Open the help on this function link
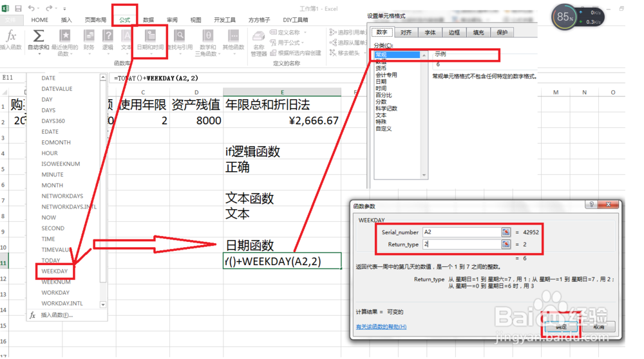Viewport: 644px width, 359px height. 381,327
